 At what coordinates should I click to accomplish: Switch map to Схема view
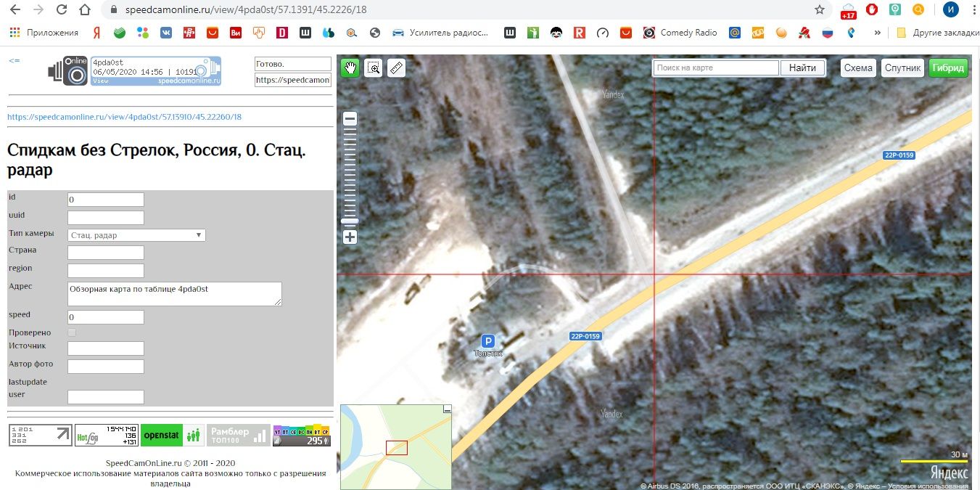pyautogui.click(x=858, y=68)
